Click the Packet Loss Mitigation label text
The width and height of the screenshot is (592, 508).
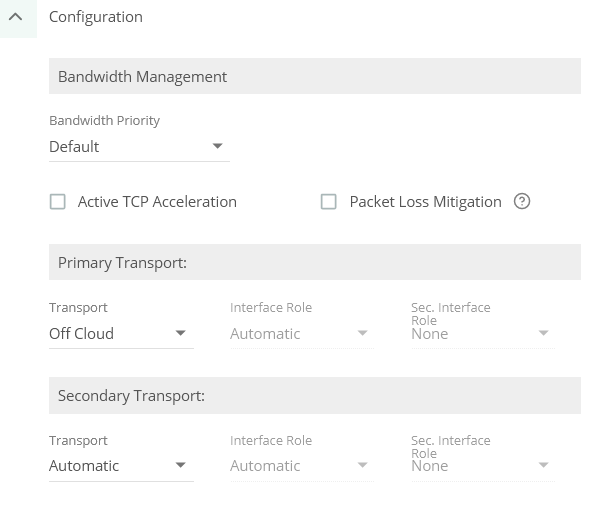tap(426, 202)
